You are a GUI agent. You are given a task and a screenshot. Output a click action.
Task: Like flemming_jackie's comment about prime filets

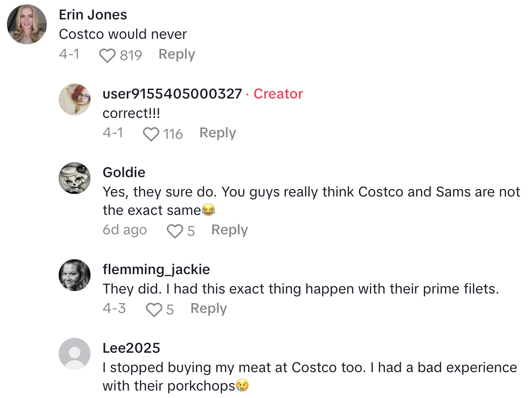pyautogui.click(x=154, y=309)
